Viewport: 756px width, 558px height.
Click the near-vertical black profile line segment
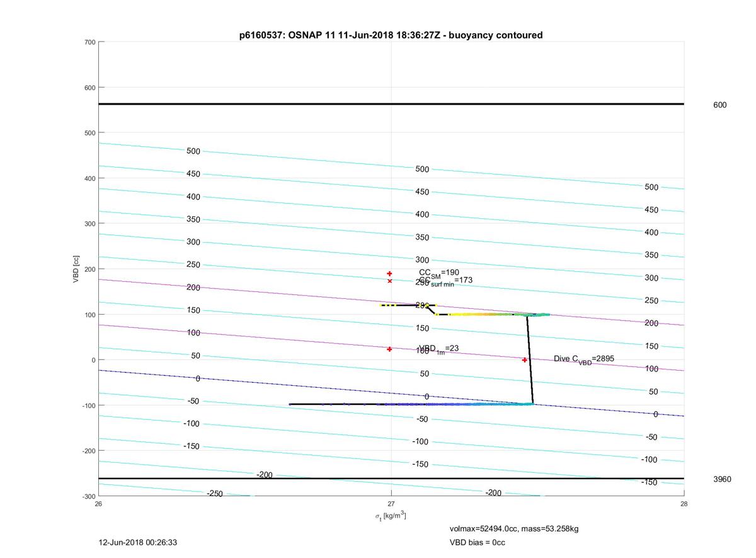(530, 359)
